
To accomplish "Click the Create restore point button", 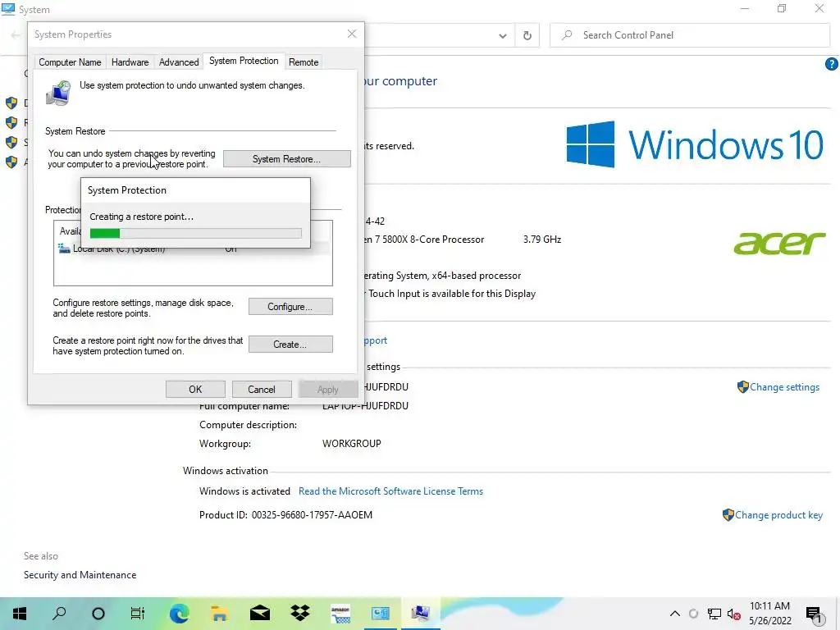I will tap(290, 345).
